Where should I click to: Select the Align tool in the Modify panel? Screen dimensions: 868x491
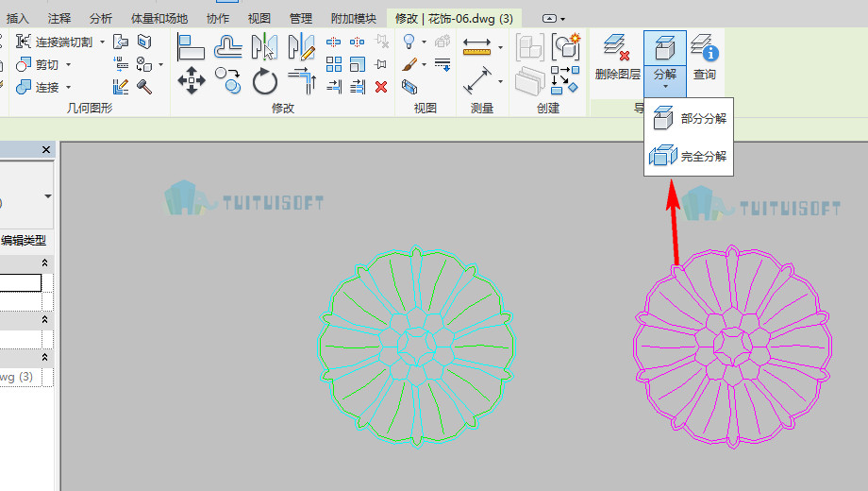pyautogui.click(x=191, y=46)
